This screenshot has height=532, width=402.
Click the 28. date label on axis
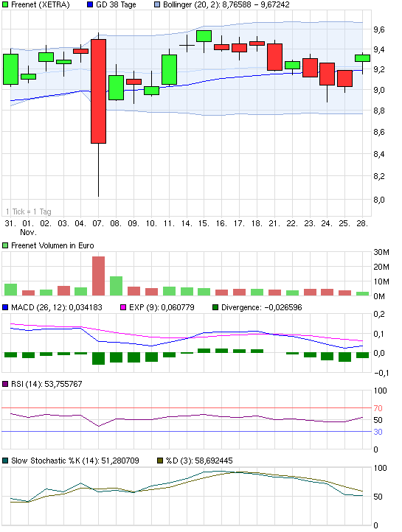tap(362, 223)
